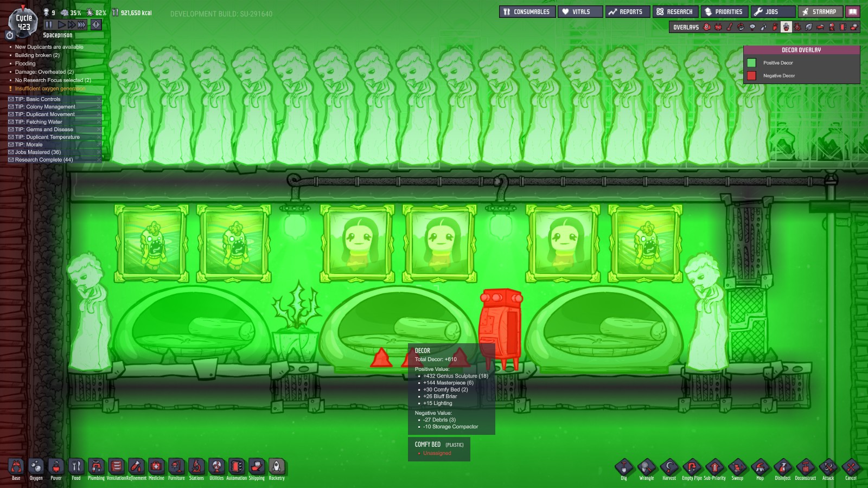868x488 pixels.
Task: Select the Harvest tool
Action: [x=669, y=467]
